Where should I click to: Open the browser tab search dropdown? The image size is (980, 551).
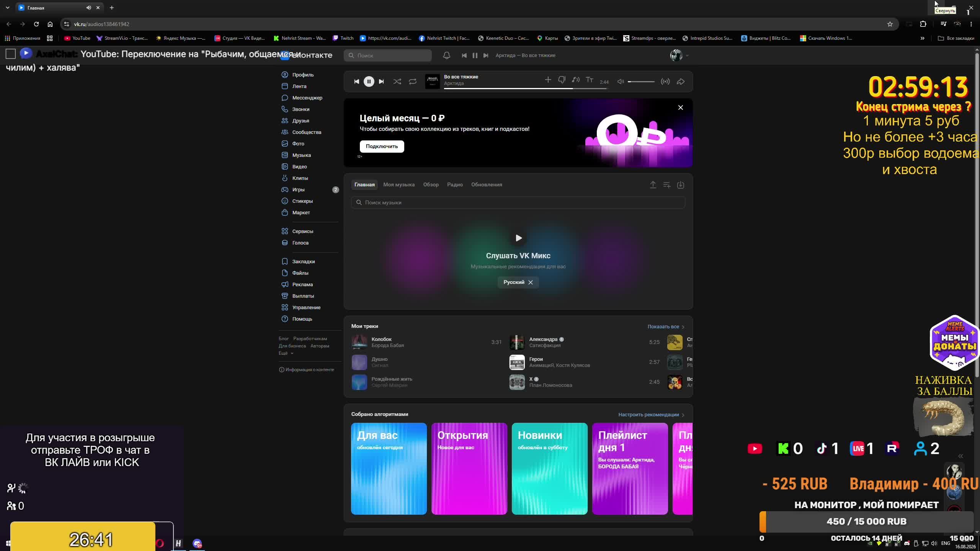click(x=7, y=8)
